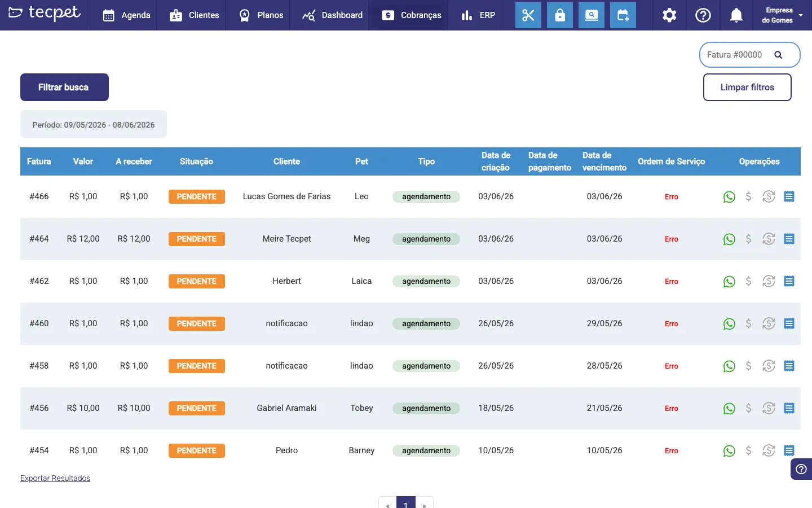Expand the Empresa do Gomes account dropdown
Image resolution: width=812 pixels, height=508 pixels.
pyautogui.click(x=782, y=15)
